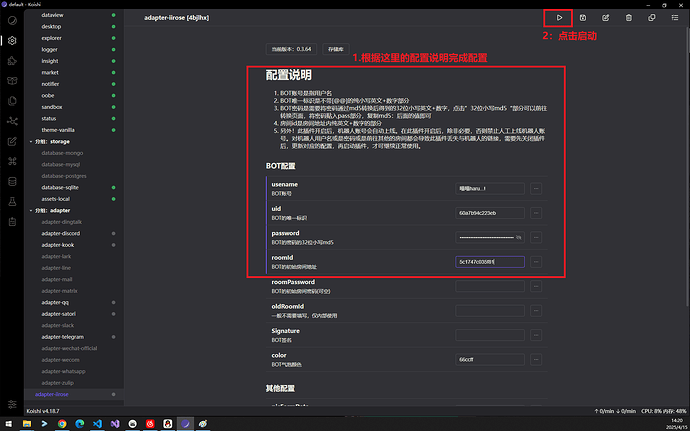
Task: Click the save configuration icon in top toolbar
Action: pyautogui.click(x=583, y=18)
